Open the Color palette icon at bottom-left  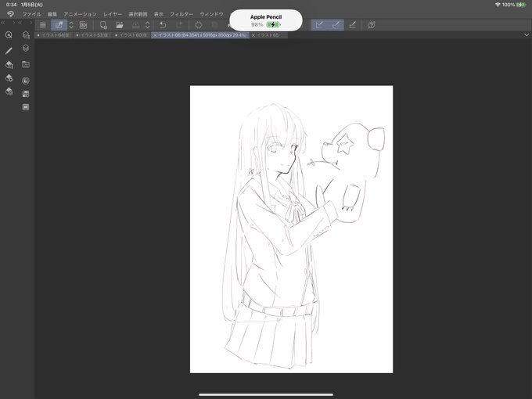pos(9,92)
